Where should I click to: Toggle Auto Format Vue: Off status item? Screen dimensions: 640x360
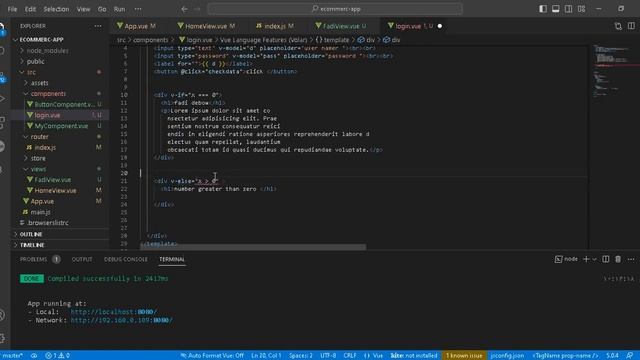click(x=212, y=356)
